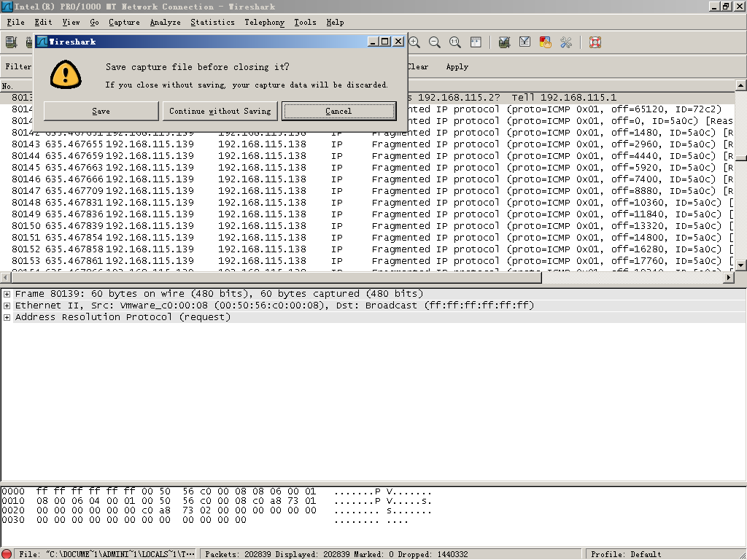Click the Help lifebuoy icon
The width and height of the screenshot is (747, 560).
[595, 42]
